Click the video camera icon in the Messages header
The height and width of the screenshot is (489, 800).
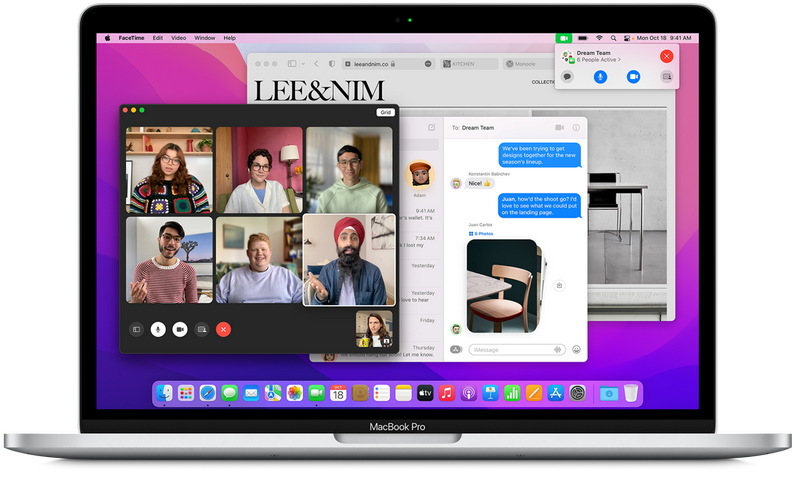[x=560, y=128]
